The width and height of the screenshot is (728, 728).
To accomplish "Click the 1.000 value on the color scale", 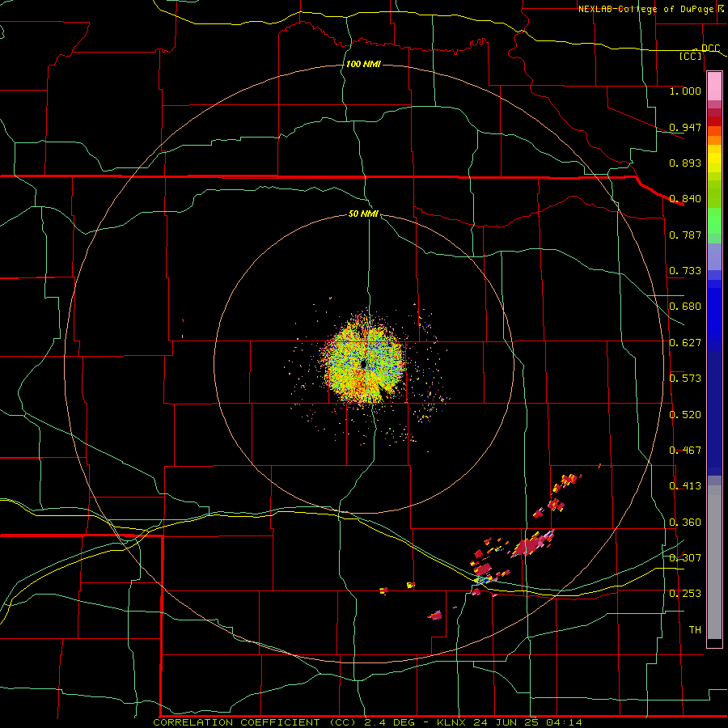I will tap(685, 91).
